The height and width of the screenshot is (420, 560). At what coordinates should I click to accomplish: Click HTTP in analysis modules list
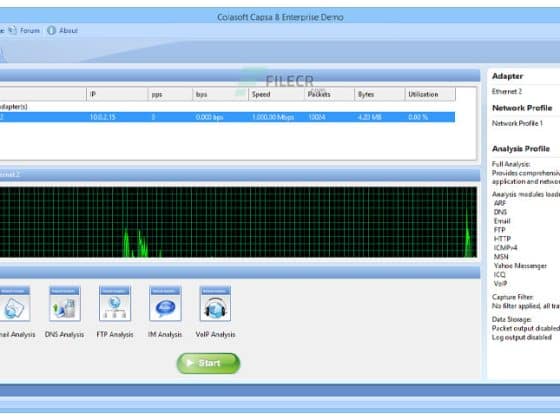coord(502,239)
